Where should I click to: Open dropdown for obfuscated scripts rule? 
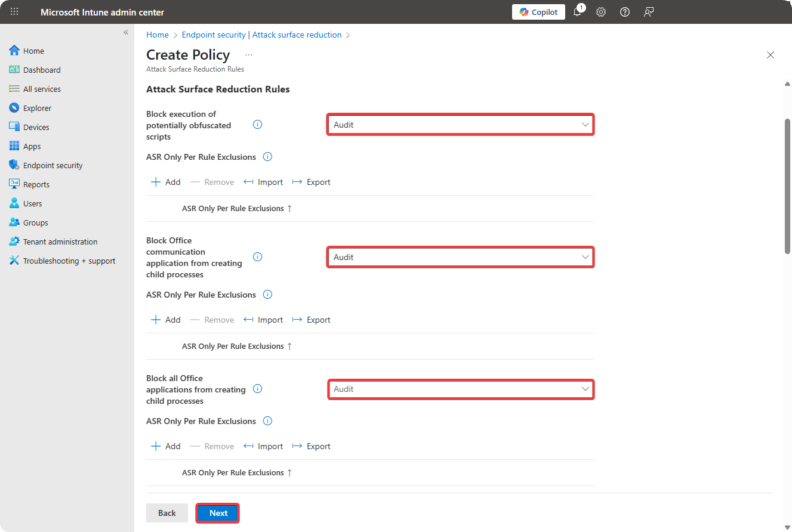pyautogui.click(x=460, y=125)
